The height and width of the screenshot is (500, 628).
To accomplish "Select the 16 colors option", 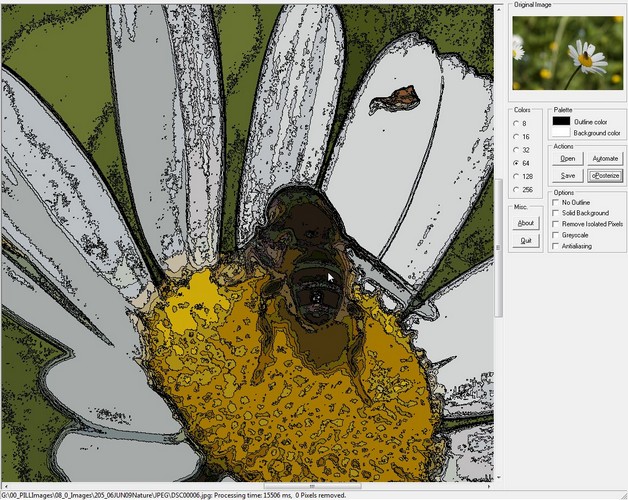I will point(516,136).
